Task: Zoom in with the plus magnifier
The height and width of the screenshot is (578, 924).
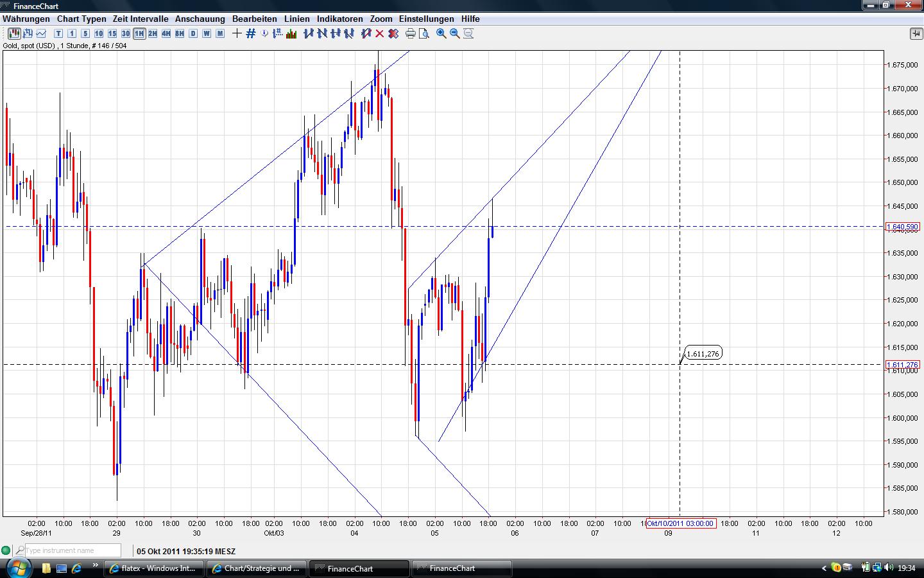Action: pos(441,33)
